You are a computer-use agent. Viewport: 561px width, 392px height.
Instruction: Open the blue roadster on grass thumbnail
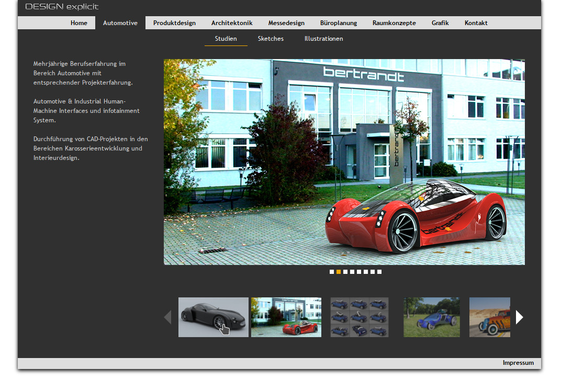(x=432, y=317)
